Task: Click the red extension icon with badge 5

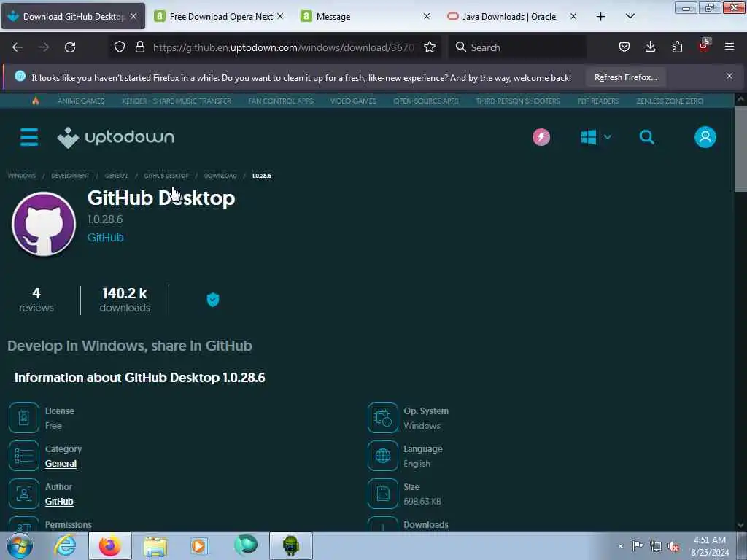Action: 704,46
